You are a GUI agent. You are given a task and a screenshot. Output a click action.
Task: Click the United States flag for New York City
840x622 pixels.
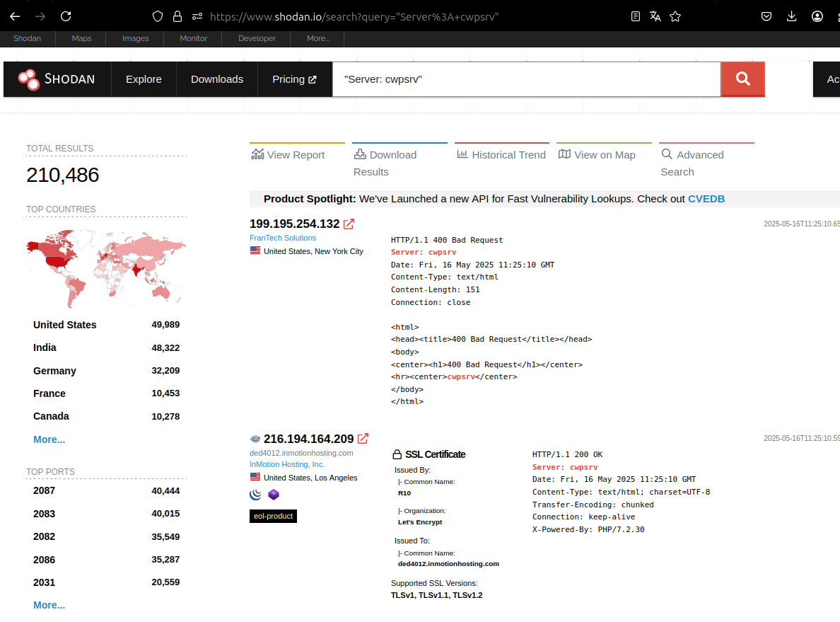tap(255, 250)
